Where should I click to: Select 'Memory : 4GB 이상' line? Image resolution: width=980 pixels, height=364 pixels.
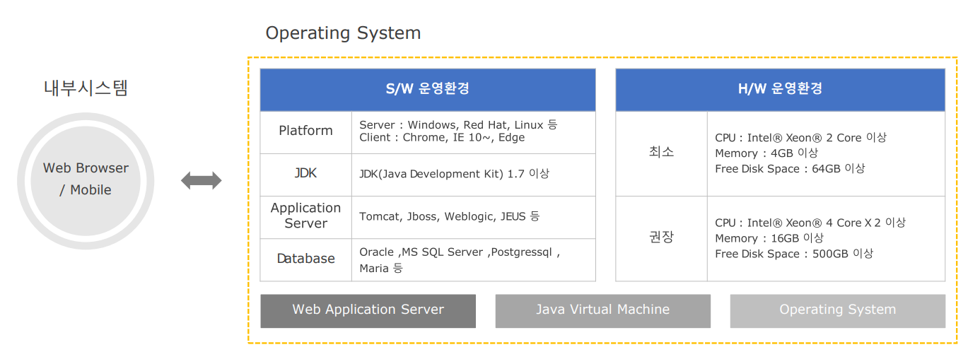point(766,153)
